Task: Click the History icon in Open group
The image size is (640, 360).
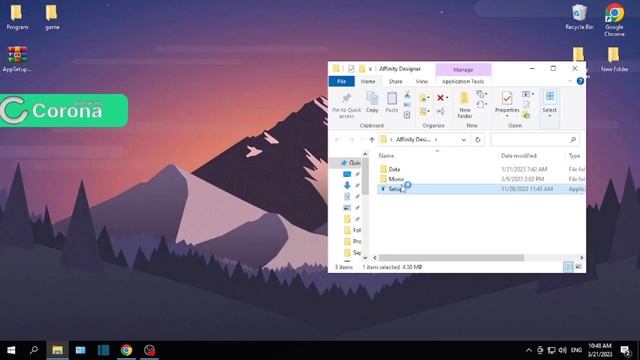Action: click(x=527, y=116)
